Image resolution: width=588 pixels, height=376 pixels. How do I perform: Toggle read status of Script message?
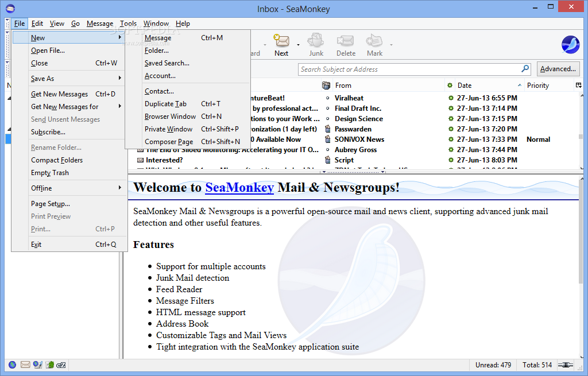coord(451,160)
